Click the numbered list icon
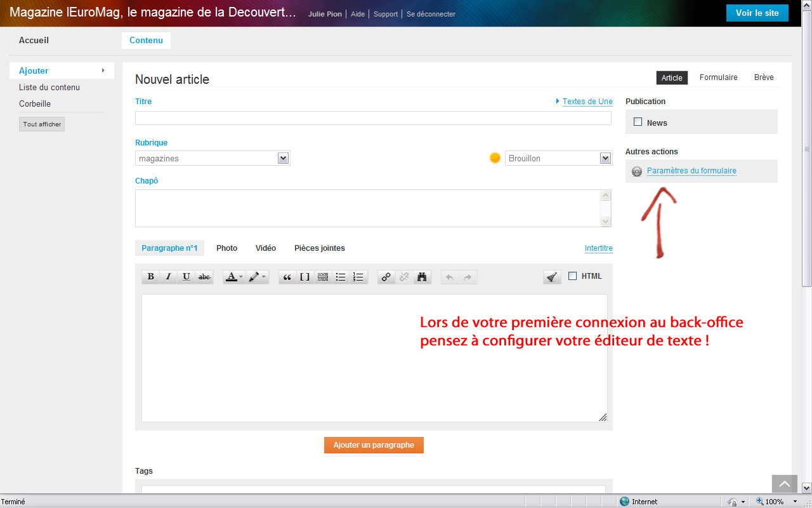Viewport: 812px width, 508px height. pos(358,277)
